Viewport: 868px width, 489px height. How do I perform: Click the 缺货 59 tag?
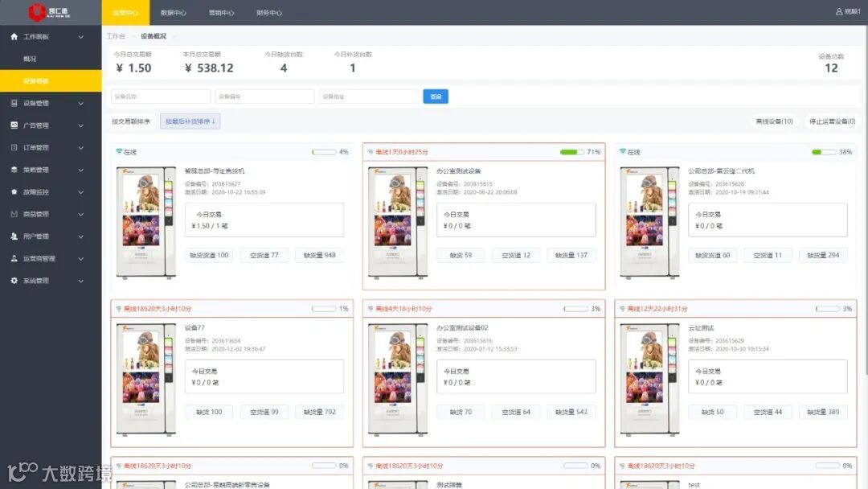[x=461, y=255]
